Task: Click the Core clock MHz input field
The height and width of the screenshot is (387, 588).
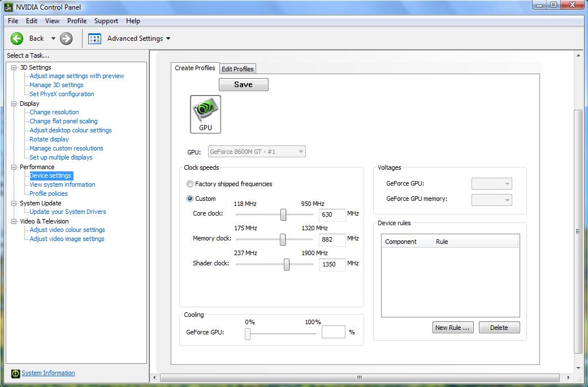Action: pyautogui.click(x=332, y=214)
